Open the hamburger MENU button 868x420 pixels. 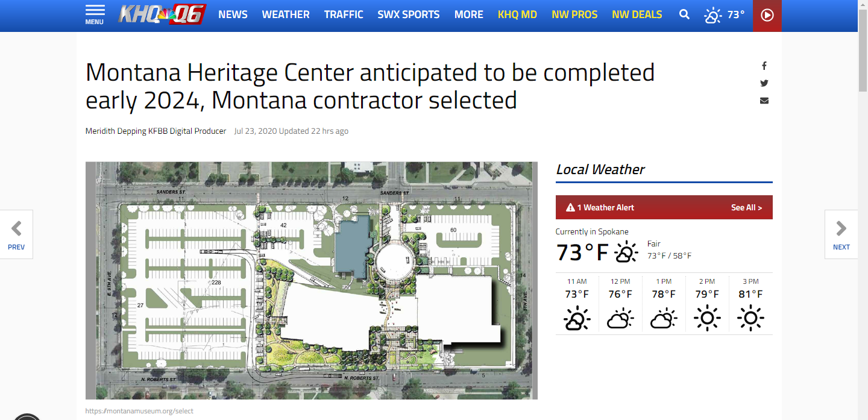pyautogui.click(x=95, y=15)
